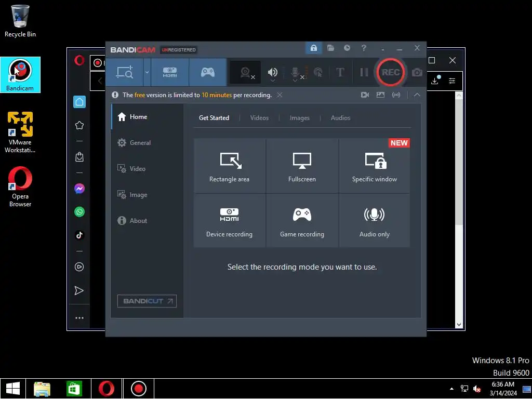532x399 pixels.
Task: Toggle the text overlay T icon
Action: [340, 72]
